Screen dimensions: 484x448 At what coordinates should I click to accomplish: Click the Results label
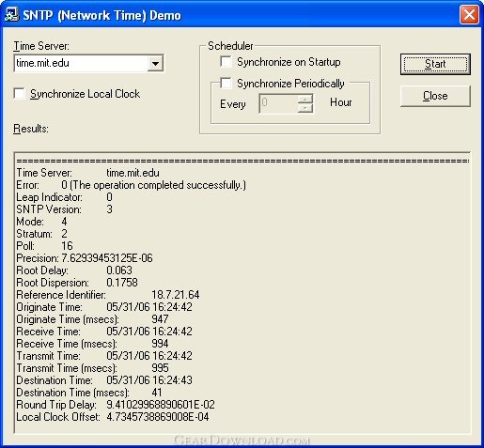click(x=31, y=129)
